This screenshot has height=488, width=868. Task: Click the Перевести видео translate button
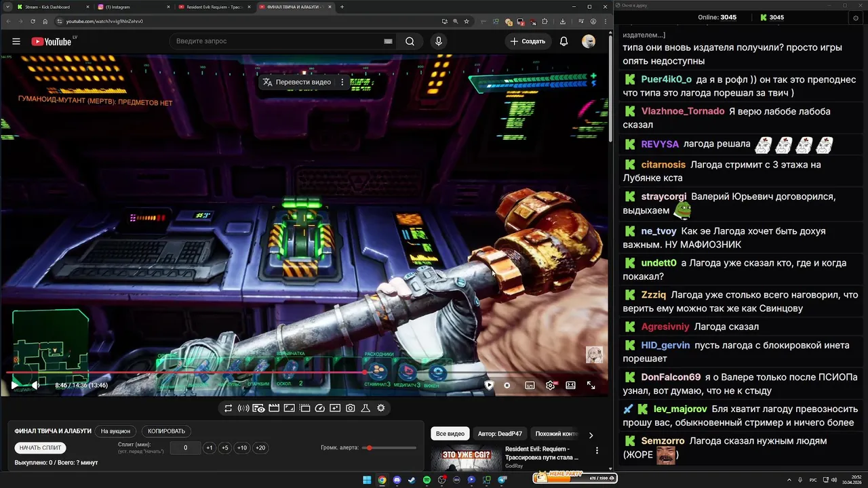click(x=297, y=82)
